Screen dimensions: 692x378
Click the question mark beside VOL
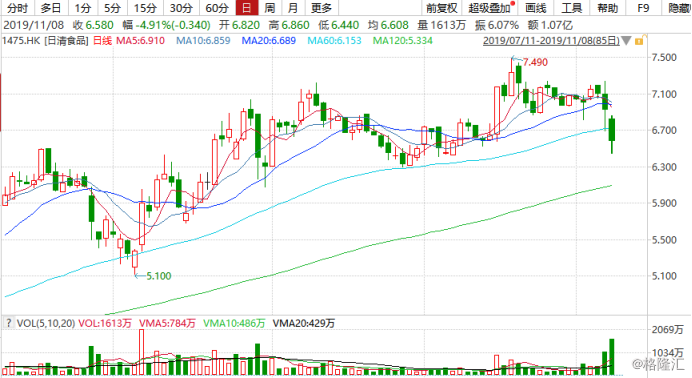click(x=8, y=323)
